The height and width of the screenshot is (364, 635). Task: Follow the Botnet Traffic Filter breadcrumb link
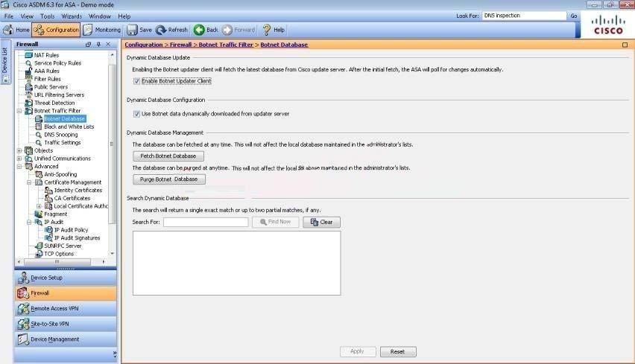[226, 45]
